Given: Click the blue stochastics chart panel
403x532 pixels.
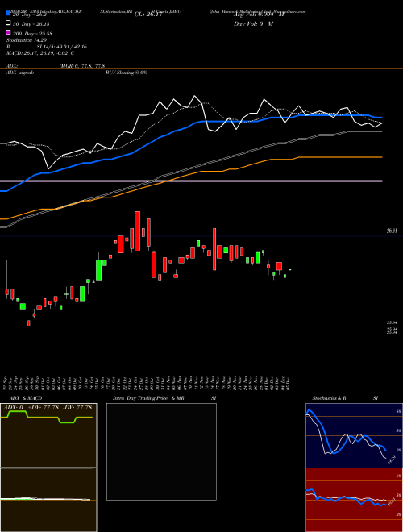Looking at the screenshot, I should [x=354, y=435].
